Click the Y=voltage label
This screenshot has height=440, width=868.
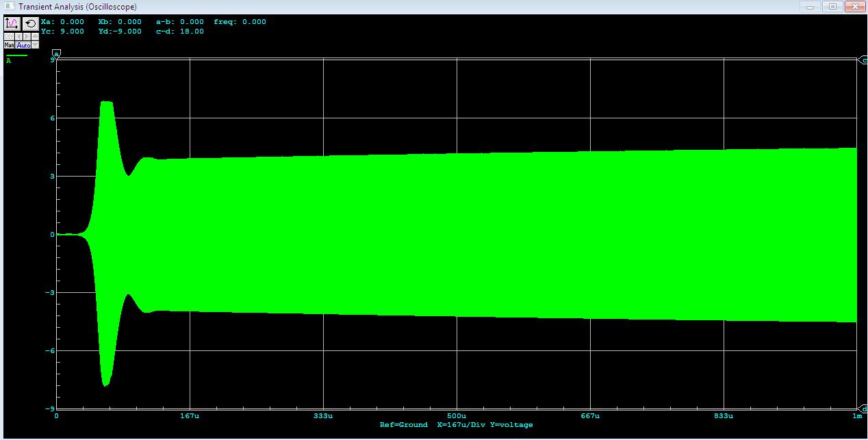tap(511, 425)
